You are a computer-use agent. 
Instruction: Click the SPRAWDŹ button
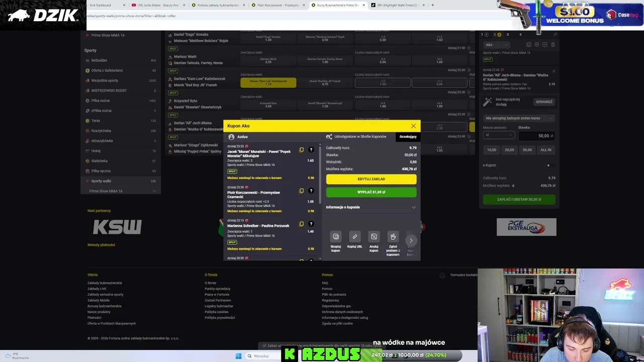[x=544, y=102]
